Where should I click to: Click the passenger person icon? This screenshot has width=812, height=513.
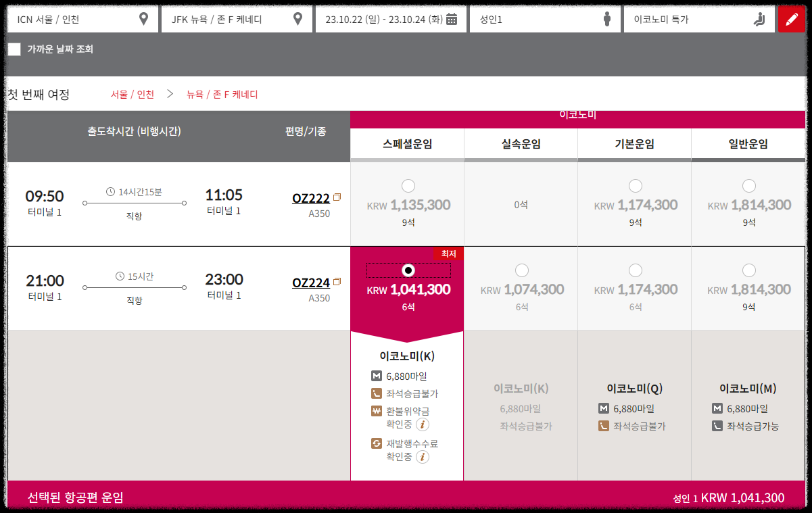point(607,19)
